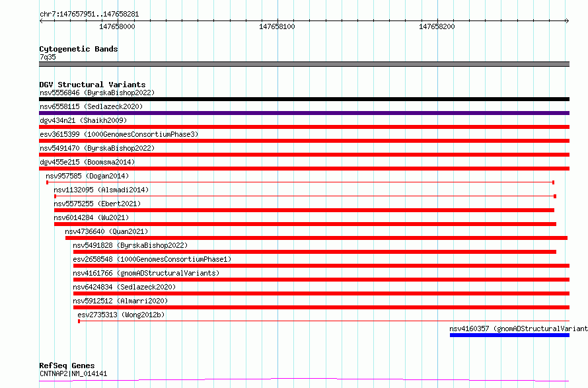Open the nsv5575255 (Ebert2021) label
Image resolution: width=588 pixels, height=388 pixels.
(97, 204)
